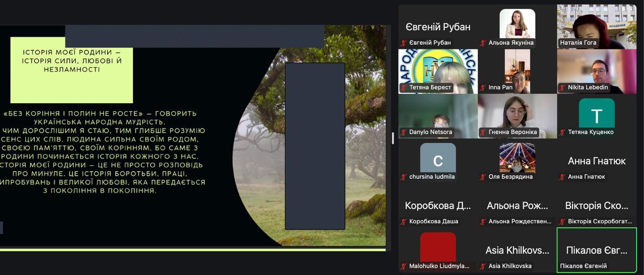Image resolution: width=644 pixels, height=275 pixels.
Task: Click divider handle between shared screen and gallery
Action: coord(393,138)
